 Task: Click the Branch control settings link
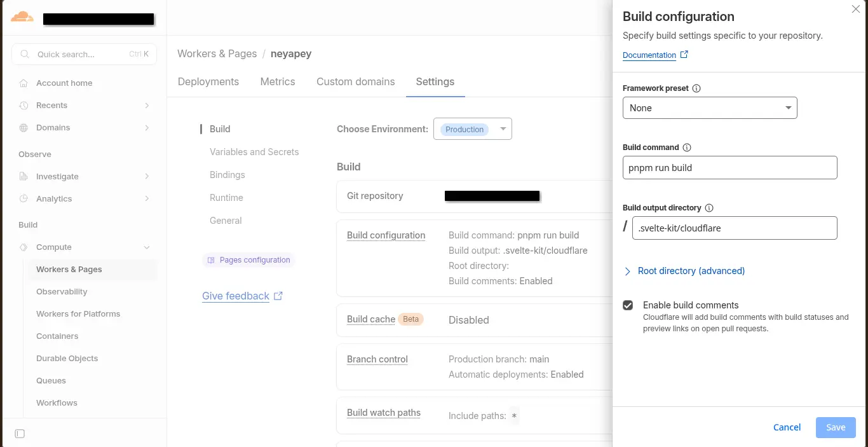coord(377,359)
